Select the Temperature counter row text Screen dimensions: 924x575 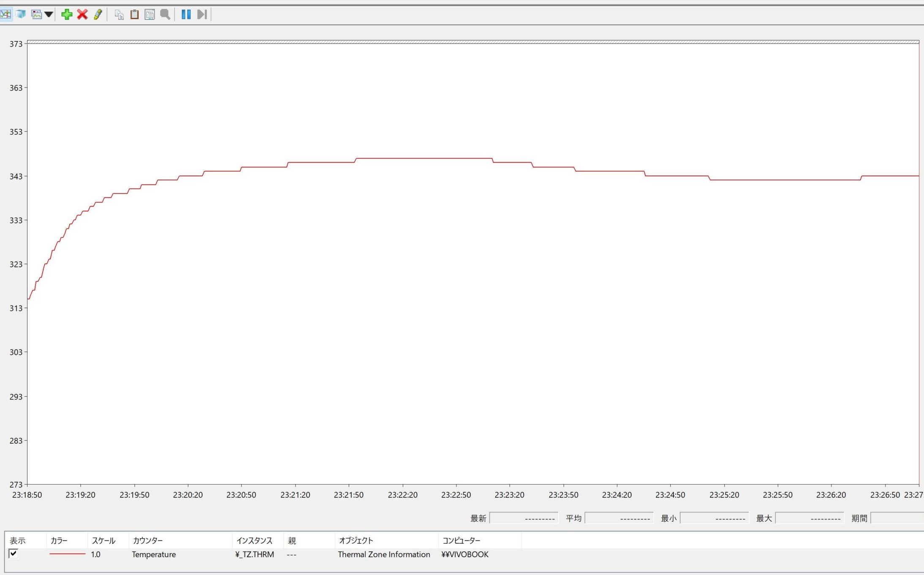pos(154,554)
